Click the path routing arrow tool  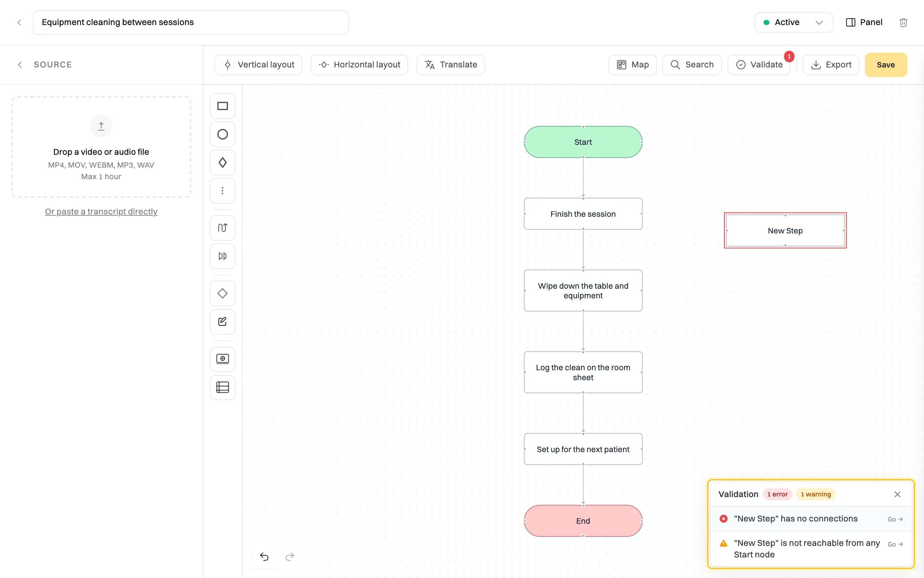pyautogui.click(x=223, y=228)
